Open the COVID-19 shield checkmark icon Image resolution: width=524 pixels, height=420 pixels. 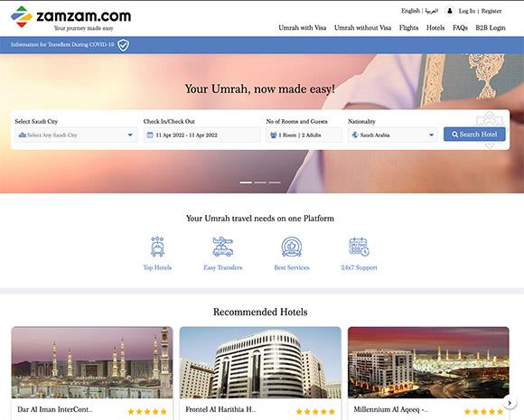123,45
